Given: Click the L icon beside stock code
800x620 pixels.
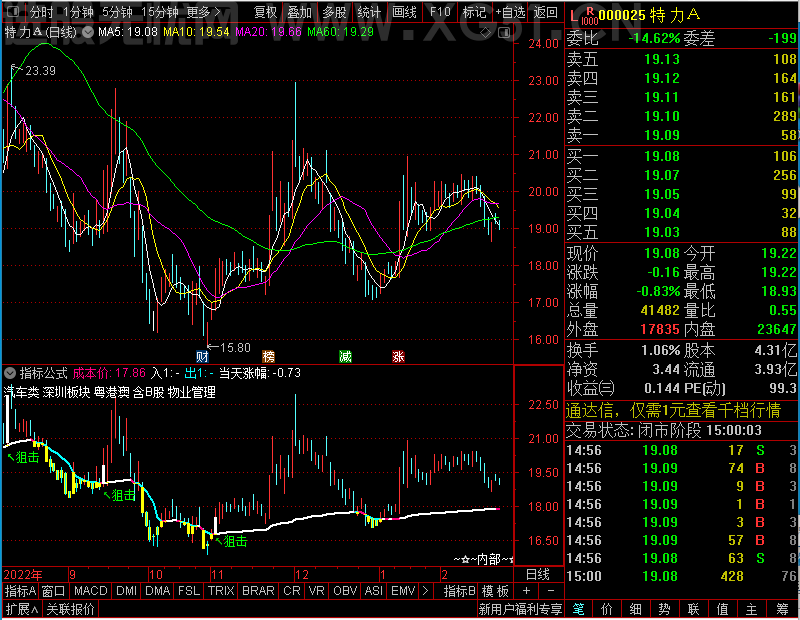Looking at the screenshot, I should 573,17.
